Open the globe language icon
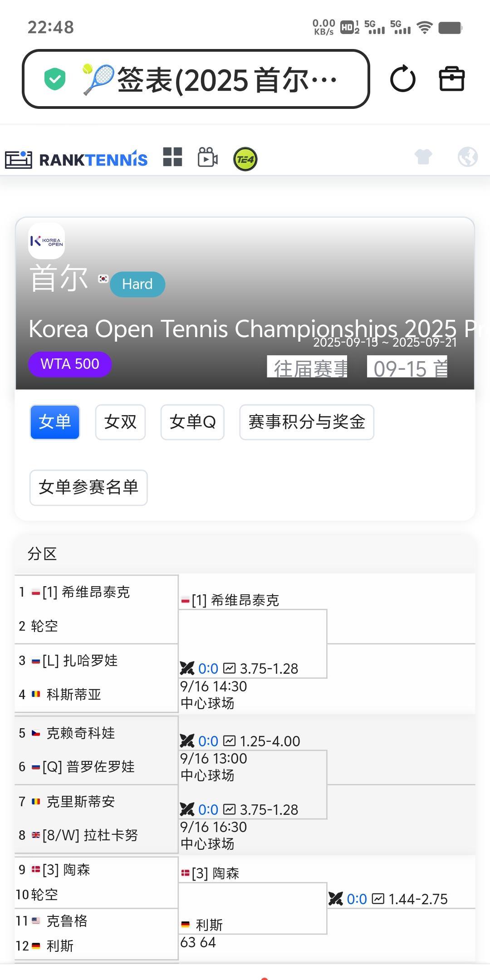 (467, 157)
